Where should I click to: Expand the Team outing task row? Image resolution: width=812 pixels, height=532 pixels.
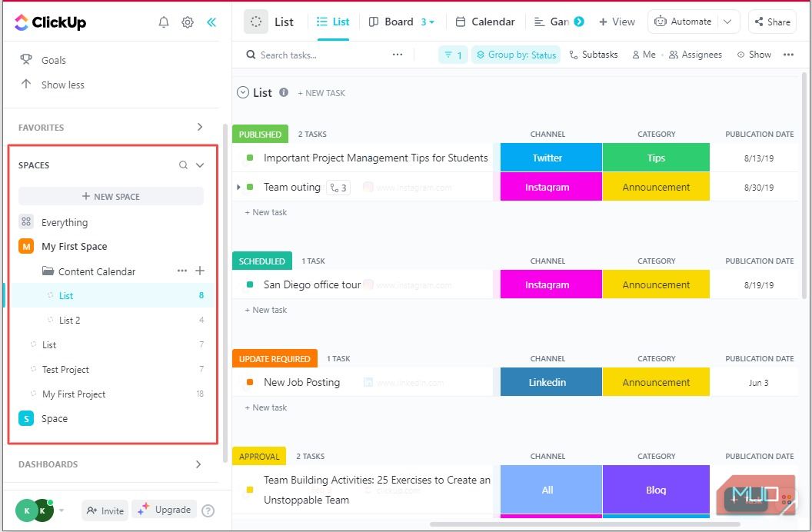(238, 186)
